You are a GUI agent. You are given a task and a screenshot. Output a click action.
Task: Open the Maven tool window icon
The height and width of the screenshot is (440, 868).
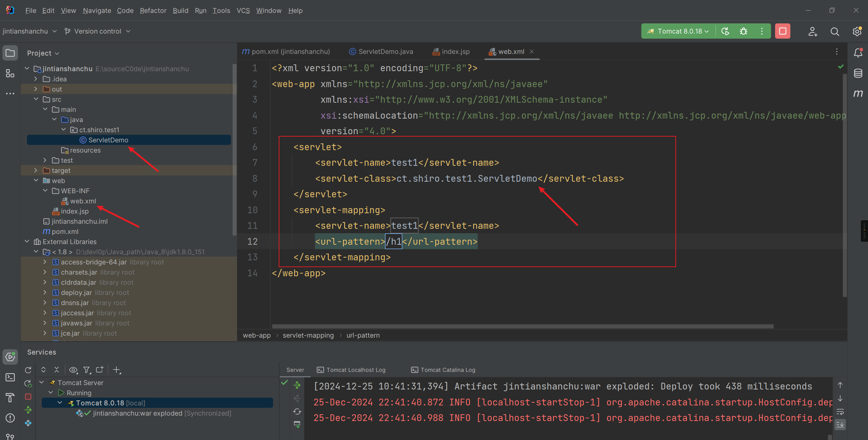[858, 93]
